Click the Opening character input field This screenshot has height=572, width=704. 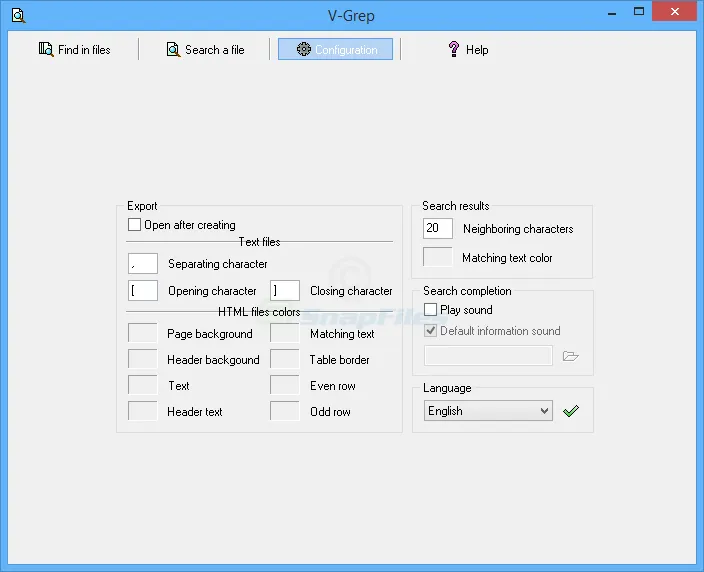point(143,290)
